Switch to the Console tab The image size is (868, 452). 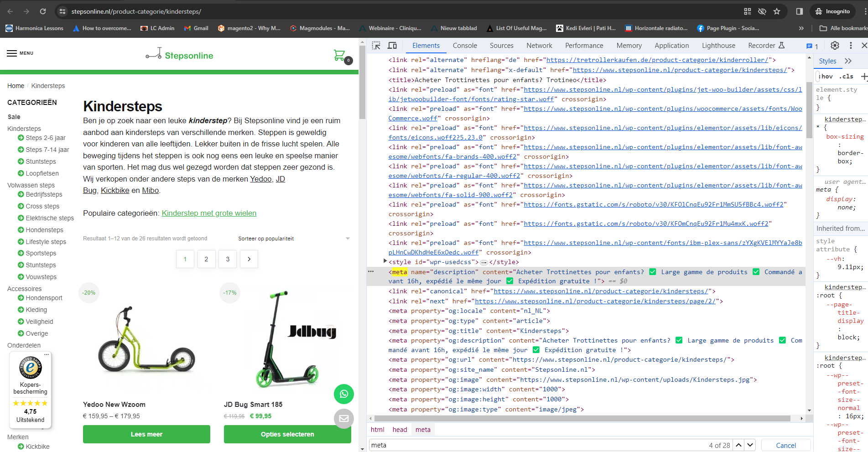[465, 46]
